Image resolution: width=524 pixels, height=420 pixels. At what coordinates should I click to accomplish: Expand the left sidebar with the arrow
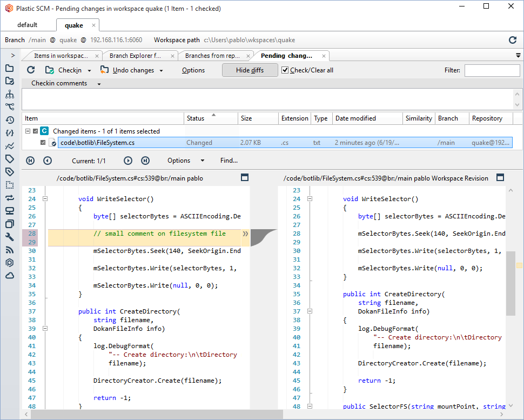13,55
